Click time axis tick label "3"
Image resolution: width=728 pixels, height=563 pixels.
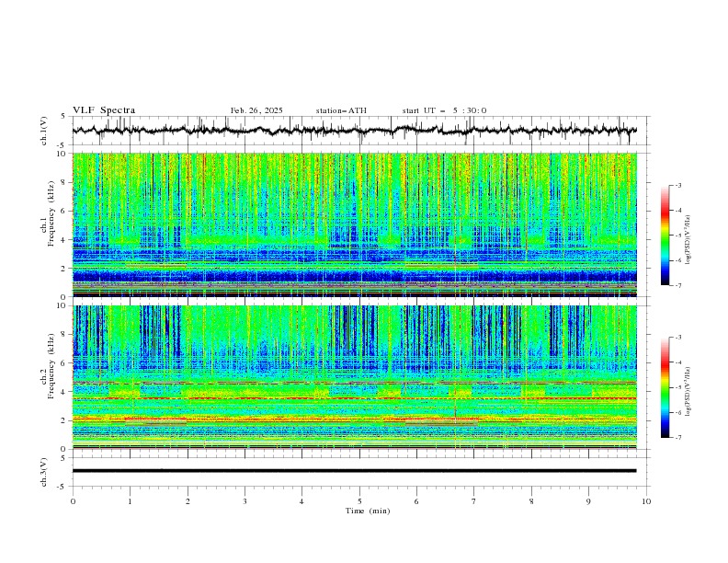(x=245, y=501)
